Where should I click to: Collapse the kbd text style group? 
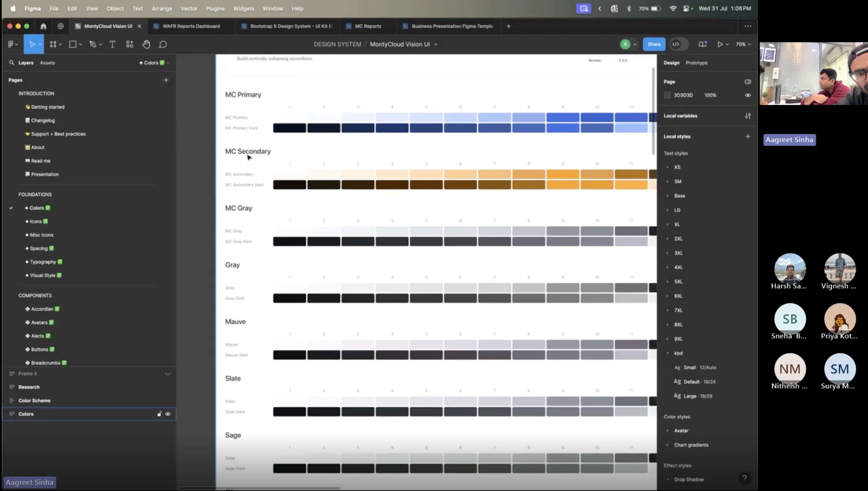coord(668,353)
